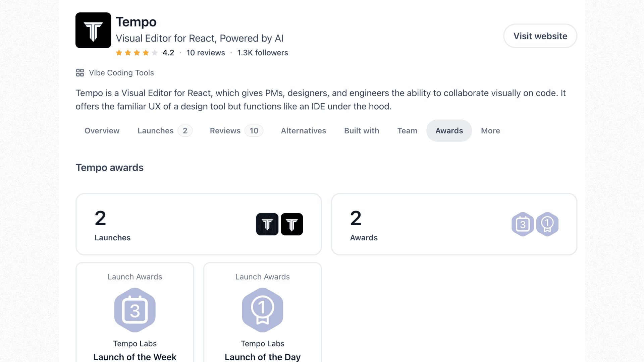
Task: Click the Vibe Coding Tools grid icon
Action: pyautogui.click(x=80, y=73)
